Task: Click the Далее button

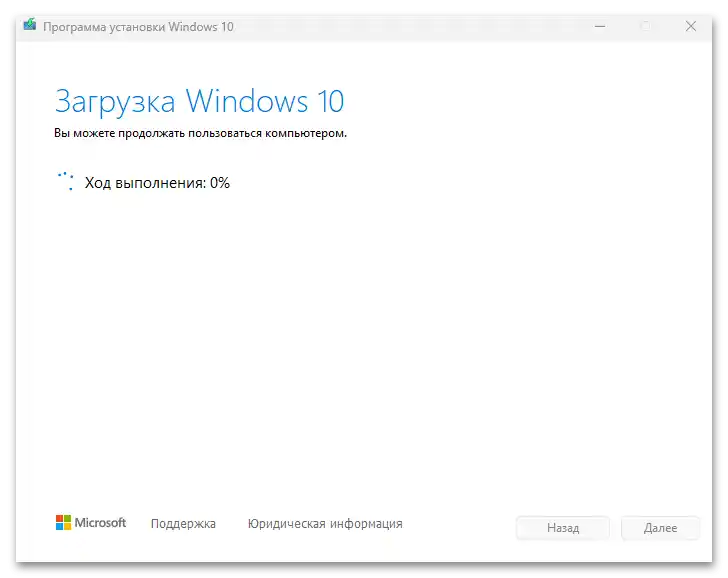Action: [x=660, y=528]
